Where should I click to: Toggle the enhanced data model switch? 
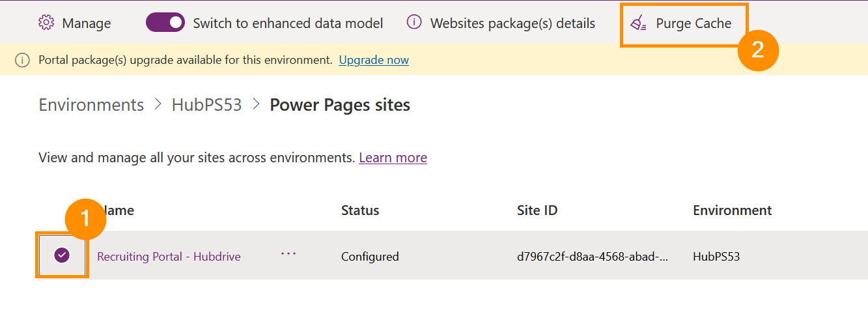[165, 23]
